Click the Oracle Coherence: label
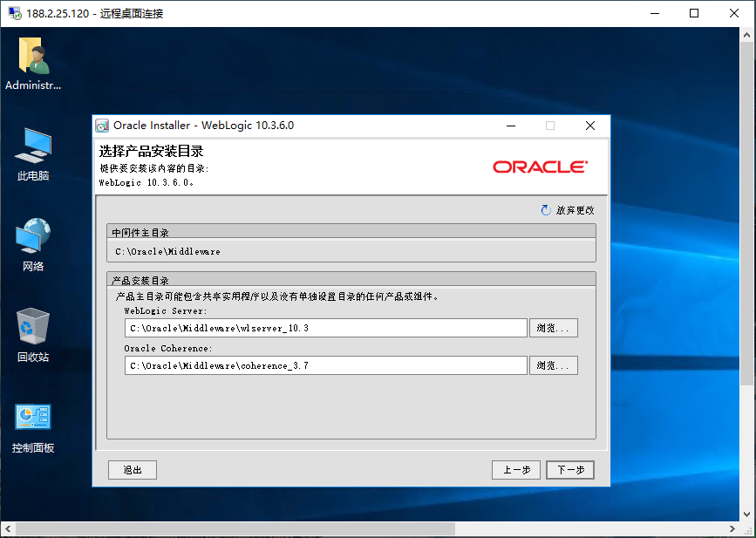Image resolution: width=756 pixels, height=538 pixels. point(167,349)
